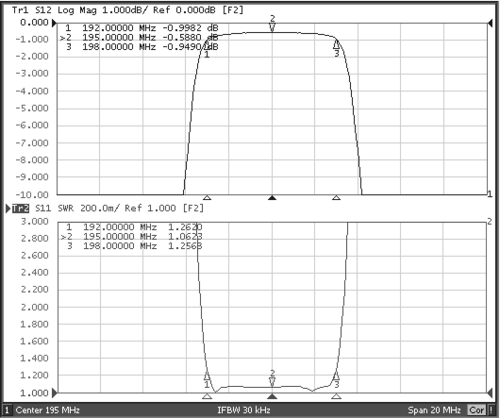The width and height of the screenshot is (500, 418).
Task: Click the Cor correction status indicator
Action: coord(477,410)
